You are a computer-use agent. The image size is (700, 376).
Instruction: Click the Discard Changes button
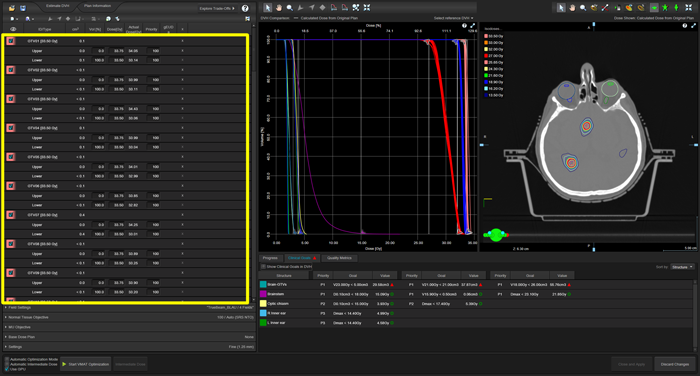[675, 364]
